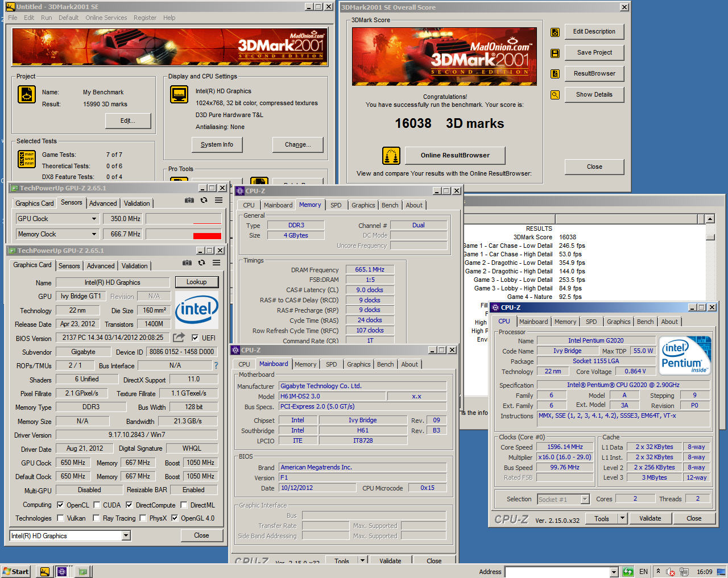The image size is (728, 578).
Task: Click the 3DMark icon in the taskbar
Action: (x=44, y=571)
